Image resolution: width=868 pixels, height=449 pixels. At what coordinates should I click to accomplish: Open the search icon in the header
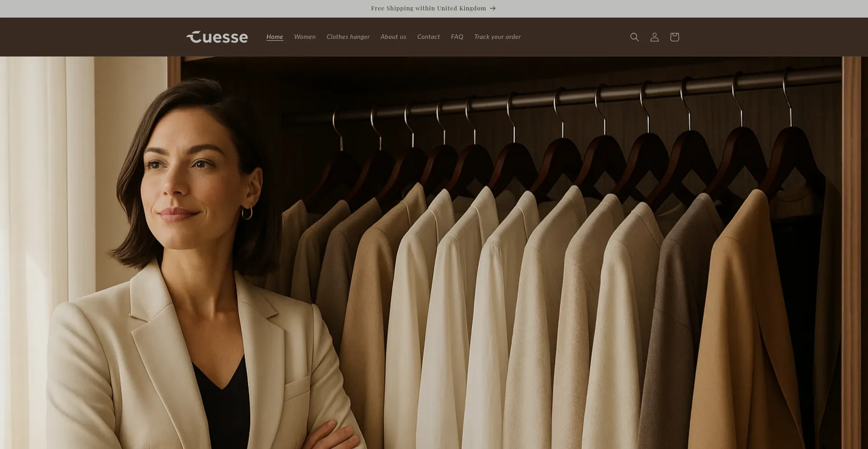[x=634, y=37]
